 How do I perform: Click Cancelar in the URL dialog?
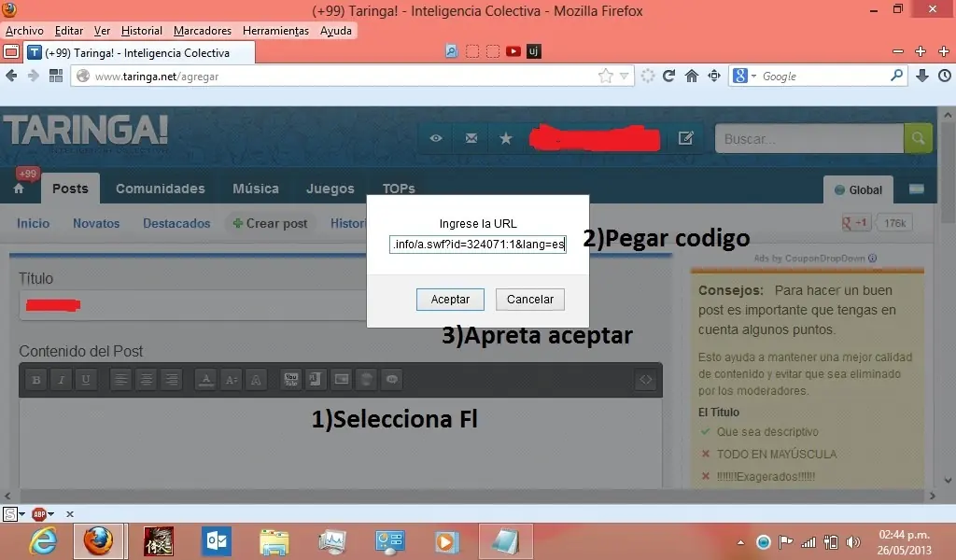point(530,300)
